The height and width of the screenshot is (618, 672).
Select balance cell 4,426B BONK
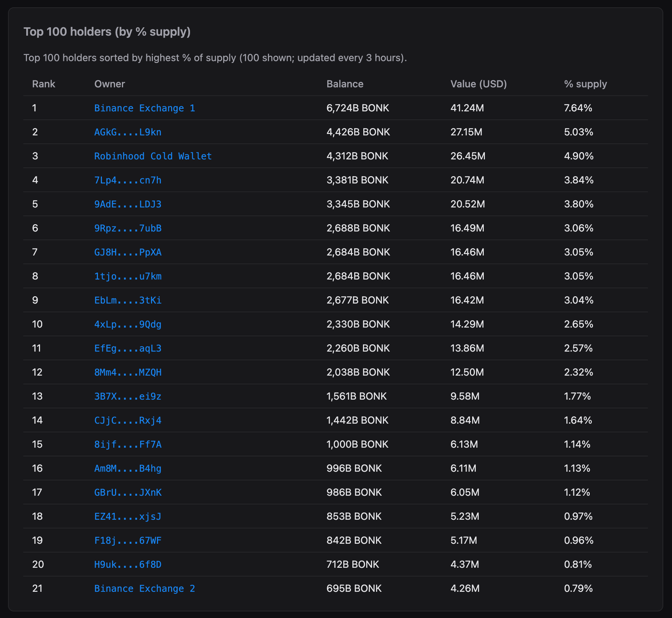tap(358, 132)
